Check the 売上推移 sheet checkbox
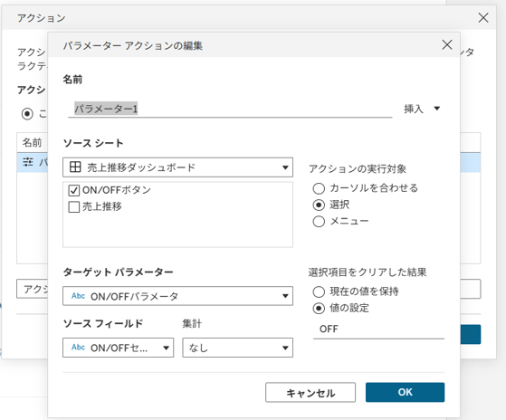 coord(74,206)
